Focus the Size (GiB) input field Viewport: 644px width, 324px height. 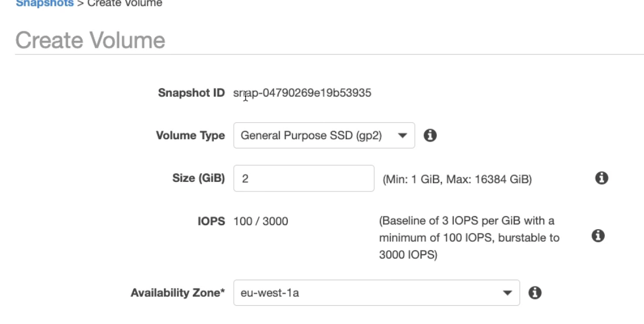[x=303, y=179]
